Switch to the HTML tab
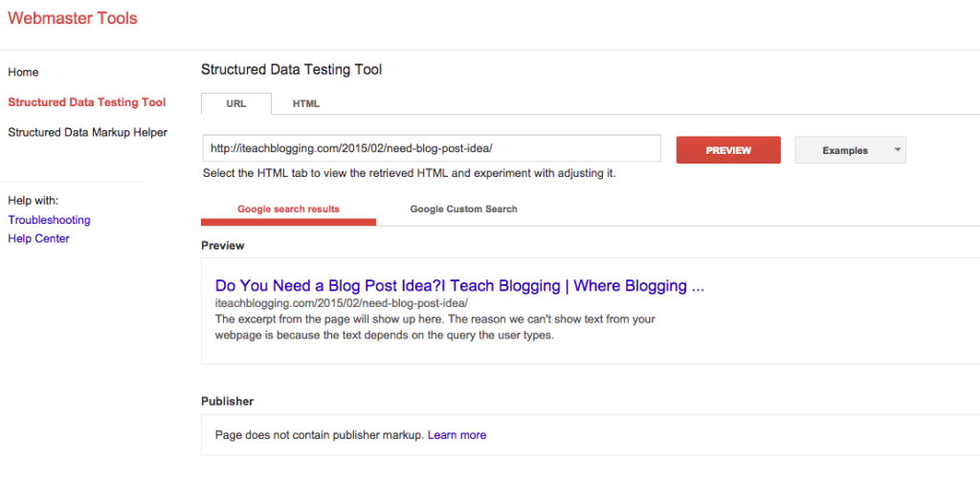The image size is (980, 484). (x=306, y=104)
